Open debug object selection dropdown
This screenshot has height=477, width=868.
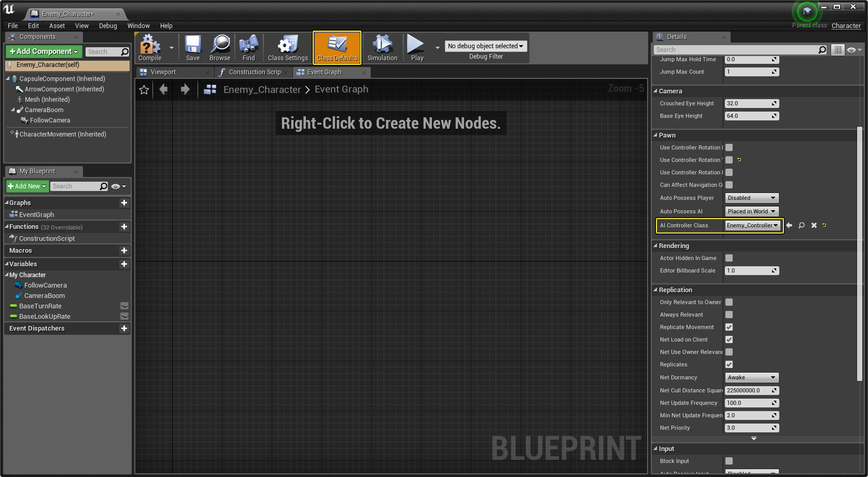tap(485, 46)
